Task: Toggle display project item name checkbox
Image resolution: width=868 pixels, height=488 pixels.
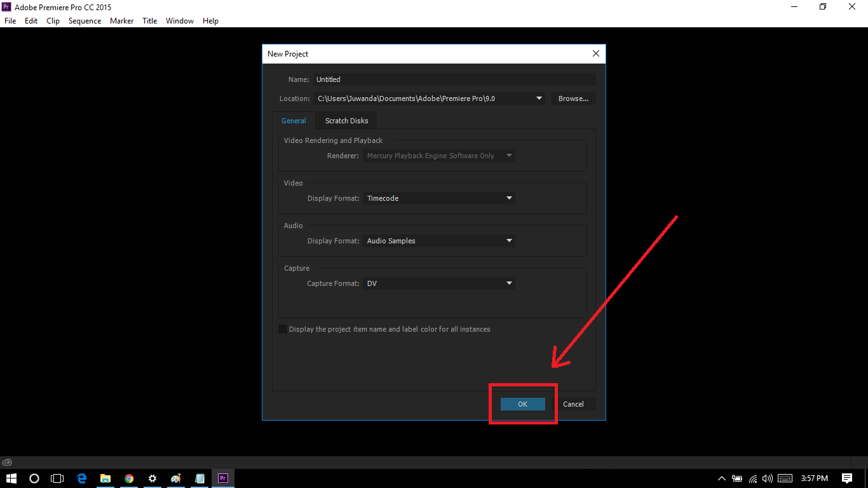Action: pos(283,329)
